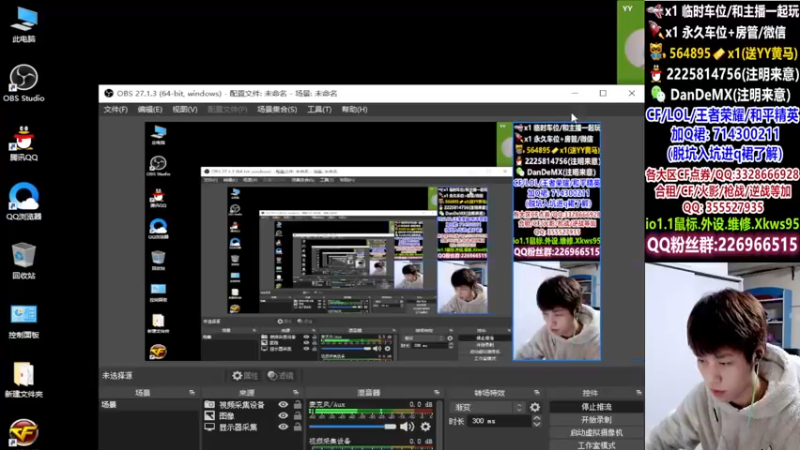The image size is (800, 450).
Task: Click OBS logo in title bar
Action: point(109,93)
